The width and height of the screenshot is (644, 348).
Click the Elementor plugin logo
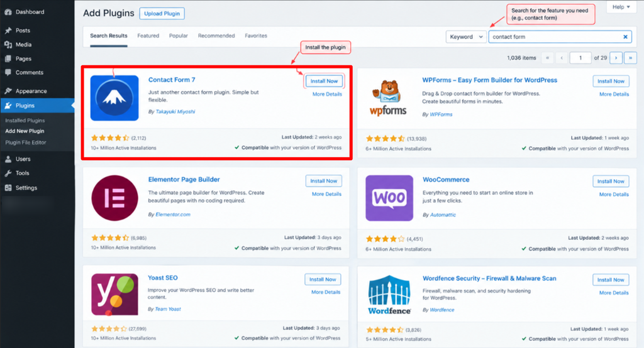point(114,198)
